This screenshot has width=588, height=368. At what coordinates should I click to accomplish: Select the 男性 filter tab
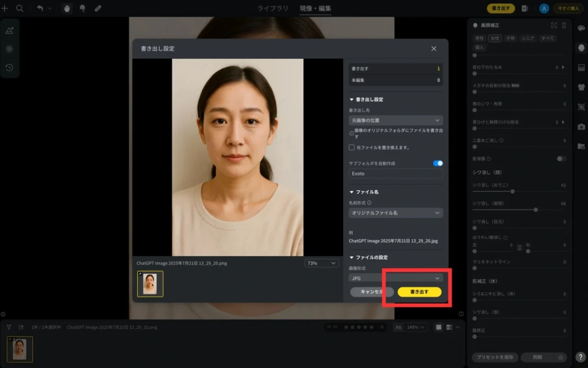coord(480,38)
